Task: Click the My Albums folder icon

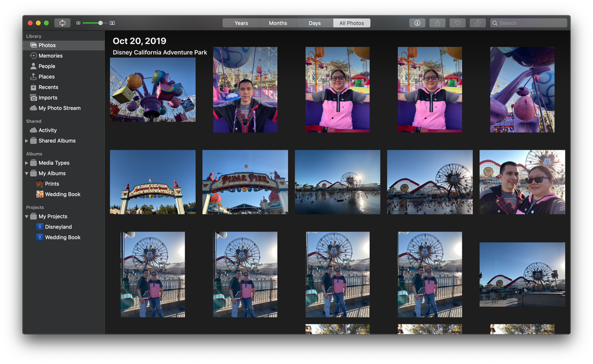Action: click(33, 173)
